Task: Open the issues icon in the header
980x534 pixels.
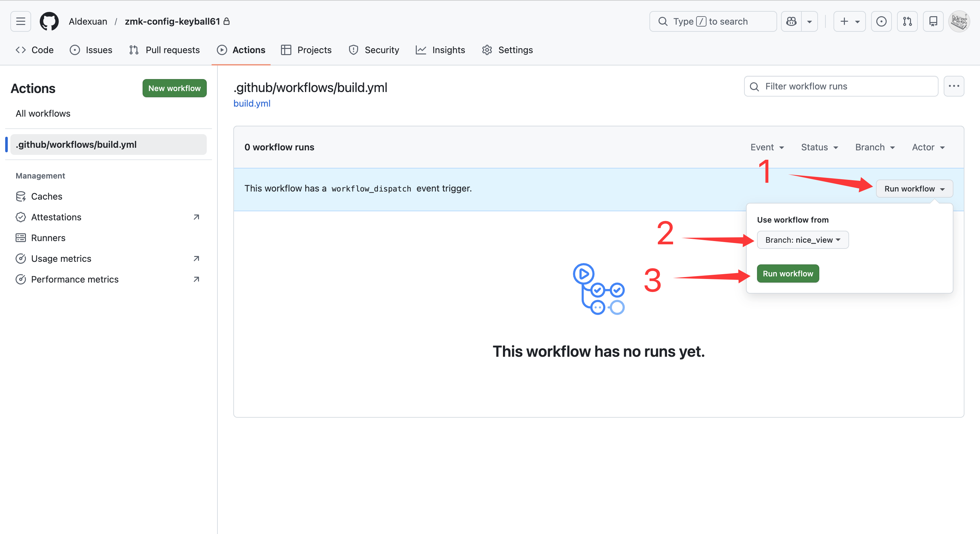Action: 881,21
